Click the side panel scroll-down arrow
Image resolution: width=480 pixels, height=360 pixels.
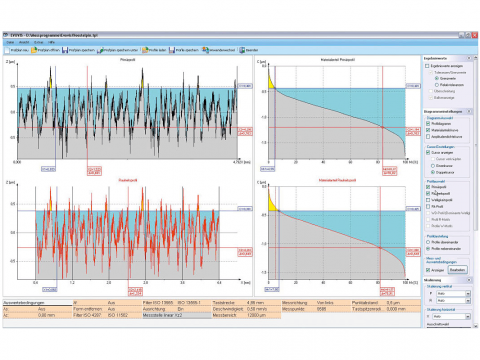click(x=475, y=326)
